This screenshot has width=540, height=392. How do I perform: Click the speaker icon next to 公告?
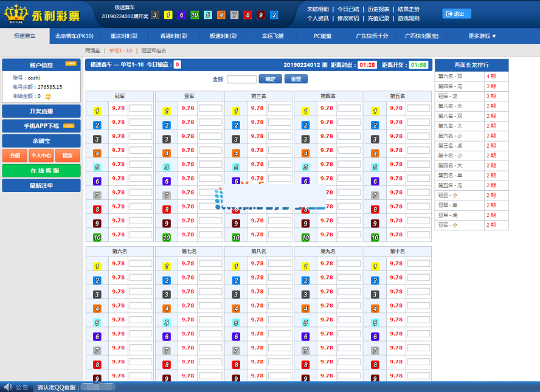pyautogui.click(x=8, y=387)
